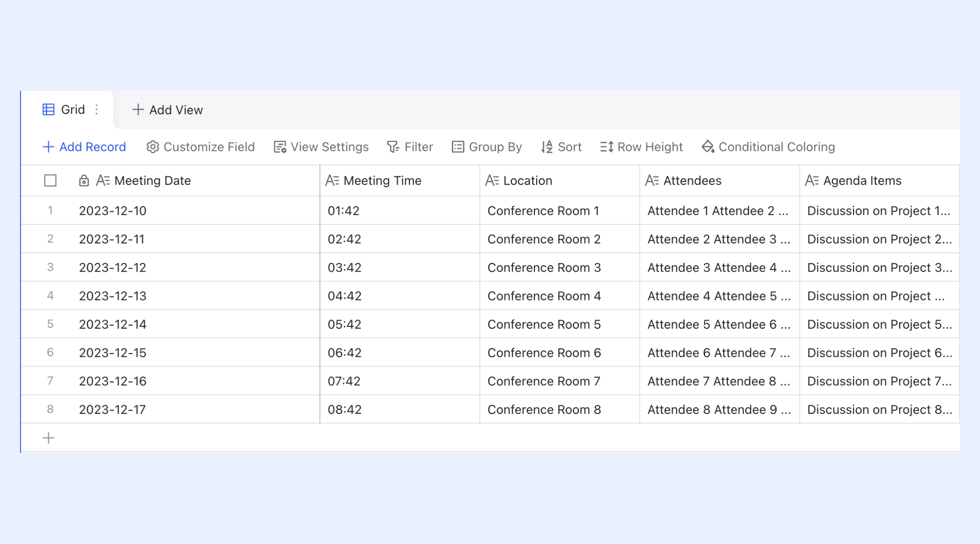This screenshot has height=544, width=980.
Task: Click the Grid view table icon
Action: (x=49, y=110)
